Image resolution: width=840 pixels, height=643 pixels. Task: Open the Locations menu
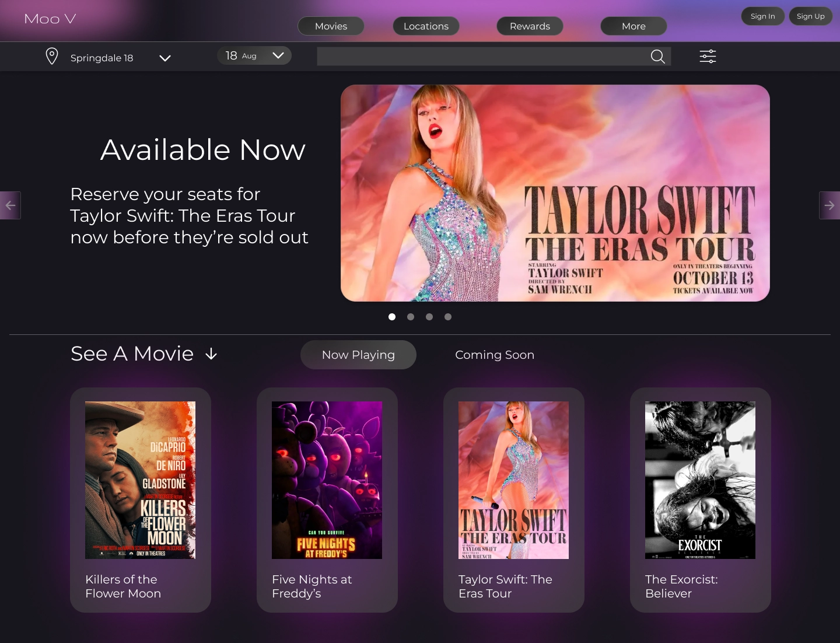[x=426, y=26]
